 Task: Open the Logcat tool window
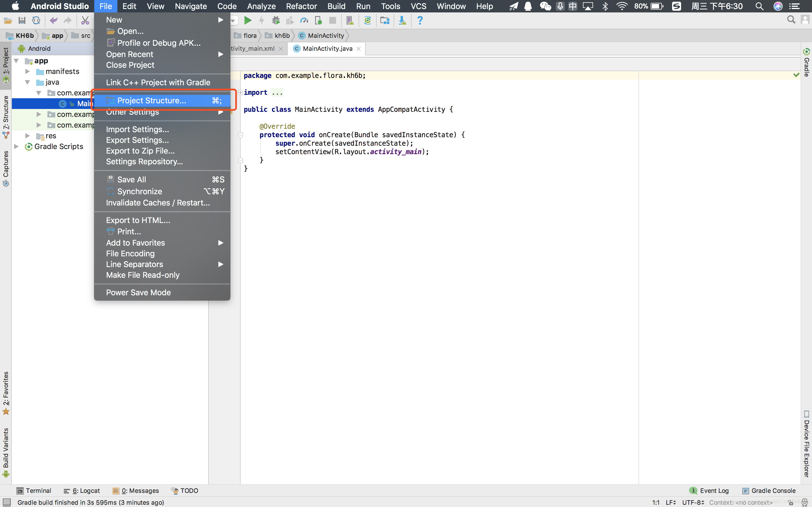82,491
